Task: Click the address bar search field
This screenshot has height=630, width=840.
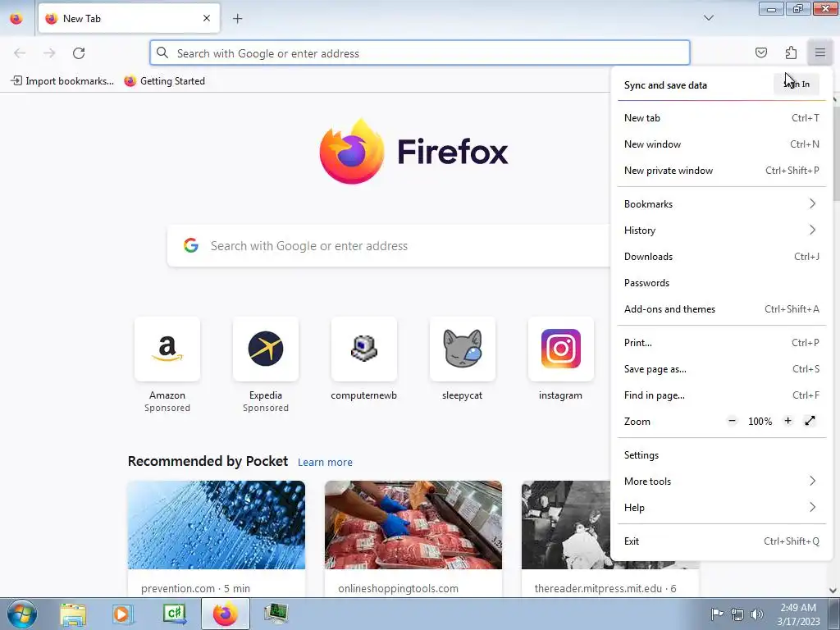Action: click(419, 53)
